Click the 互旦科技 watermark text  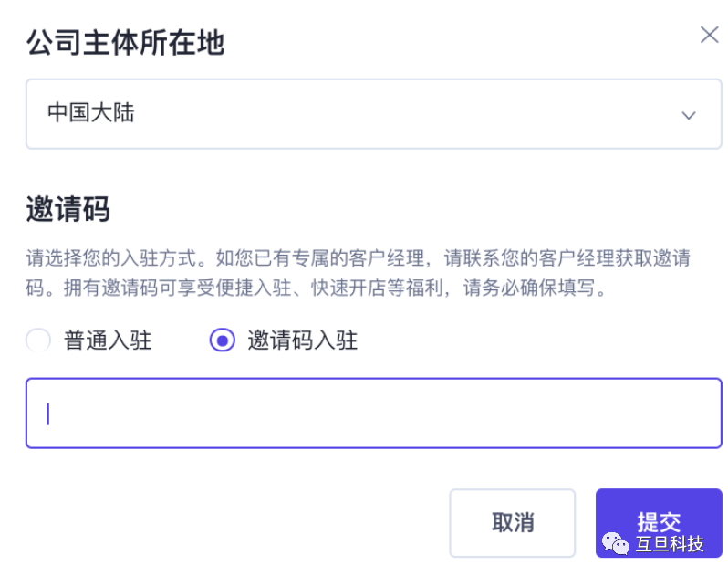coord(670,544)
